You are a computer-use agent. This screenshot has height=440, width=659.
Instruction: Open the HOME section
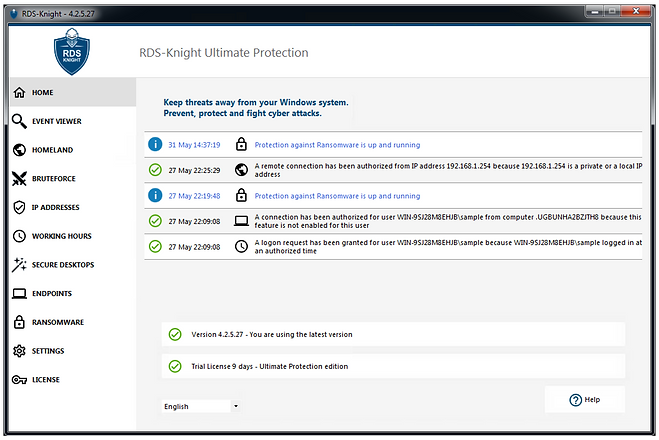click(x=73, y=92)
